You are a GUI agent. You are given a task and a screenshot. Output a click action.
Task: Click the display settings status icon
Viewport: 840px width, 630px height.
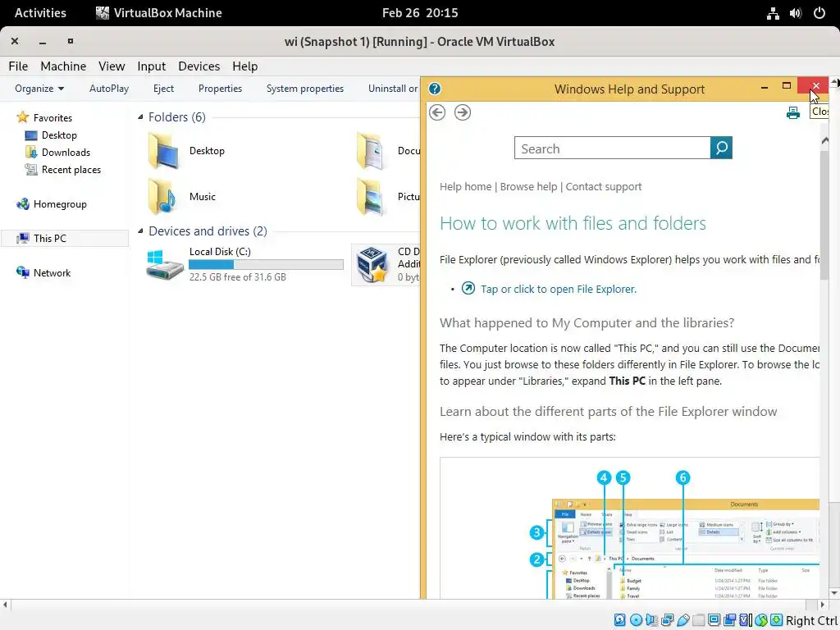714,620
